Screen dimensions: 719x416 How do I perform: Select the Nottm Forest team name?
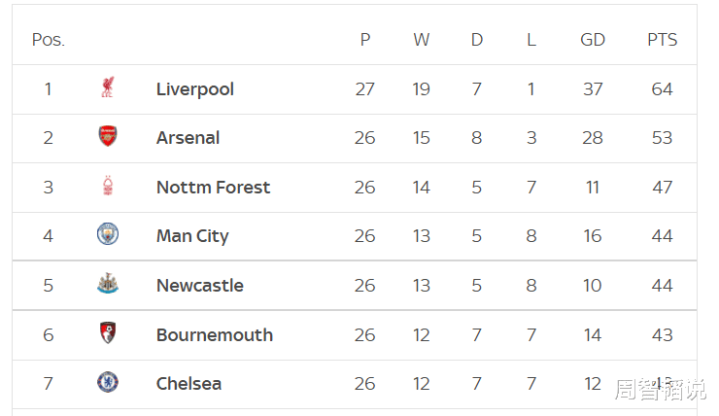coord(213,187)
